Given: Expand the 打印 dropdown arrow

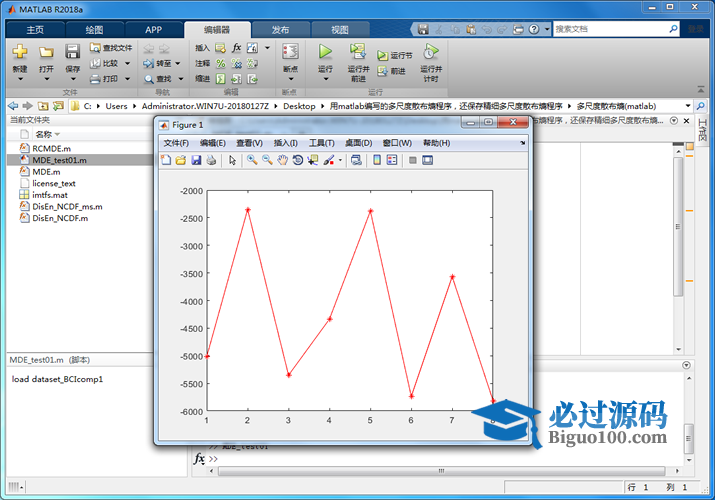Looking at the screenshot, I should [127, 79].
